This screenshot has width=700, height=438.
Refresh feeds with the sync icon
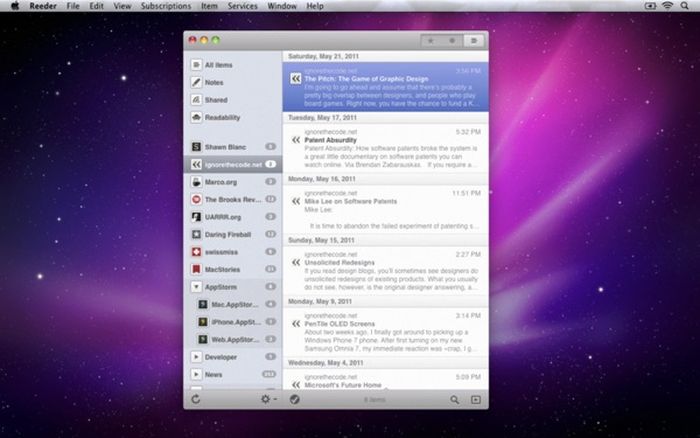[196, 399]
